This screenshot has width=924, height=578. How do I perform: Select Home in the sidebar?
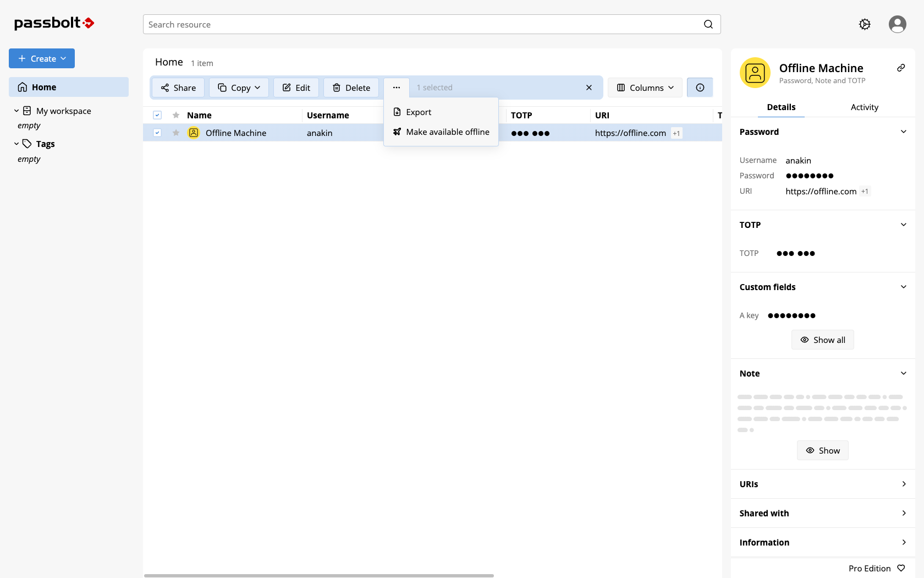[x=69, y=87]
